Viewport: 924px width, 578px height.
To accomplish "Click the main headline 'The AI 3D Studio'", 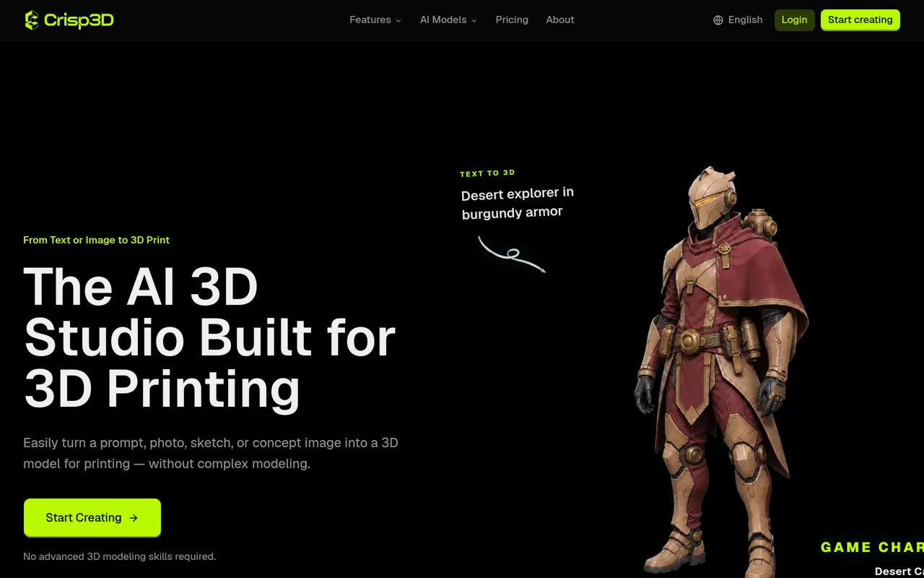I will (x=209, y=338).
